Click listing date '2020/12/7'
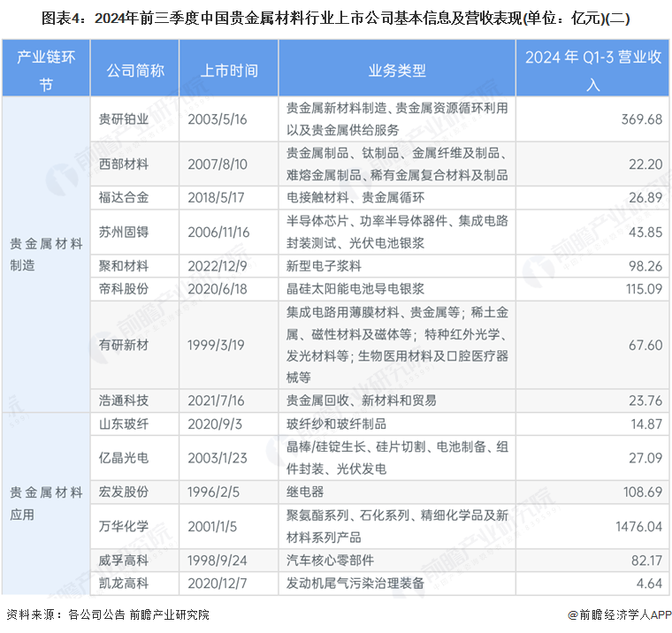The width and height of the screenshot is (672, 633). click(x=218, y=583)
